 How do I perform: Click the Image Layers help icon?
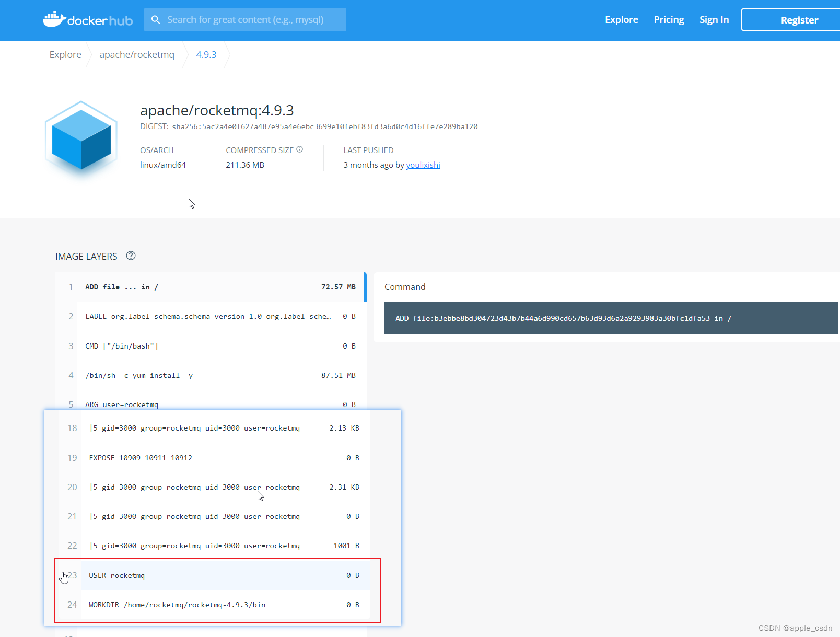[x=131, y=256]
